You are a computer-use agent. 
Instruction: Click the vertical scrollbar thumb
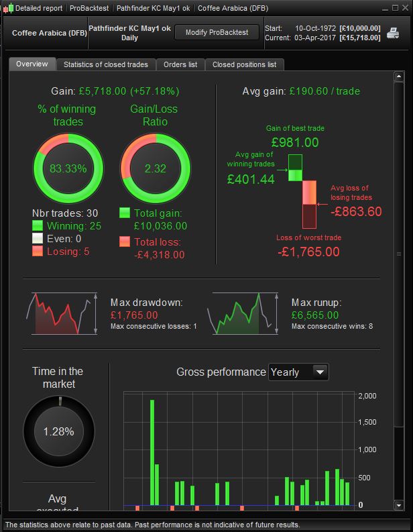[x=399, y=254]
